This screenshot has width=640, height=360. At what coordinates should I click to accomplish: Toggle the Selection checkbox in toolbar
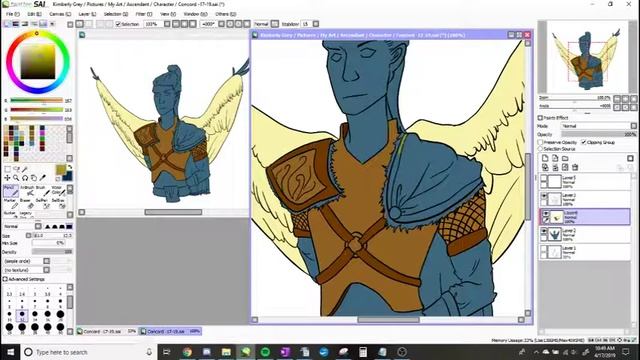point(118,24)
